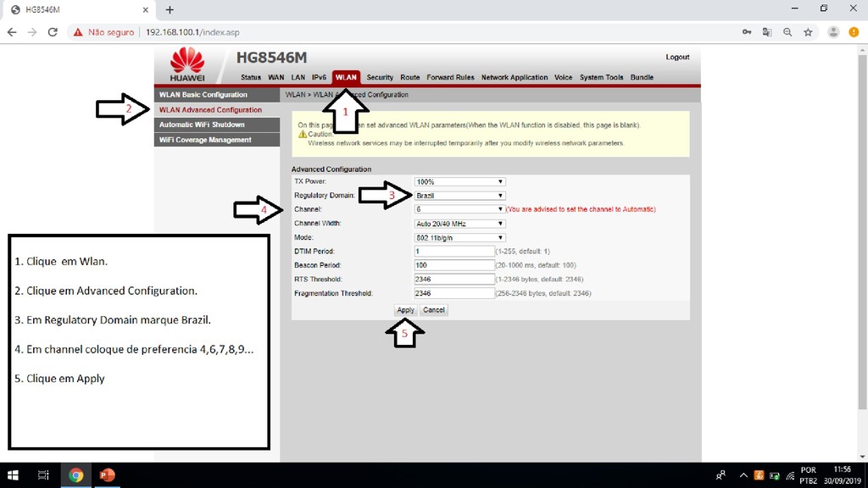Click the translate page icon
Image resolution: width=868 pixels, height=488 pixels.
(767, 32)
